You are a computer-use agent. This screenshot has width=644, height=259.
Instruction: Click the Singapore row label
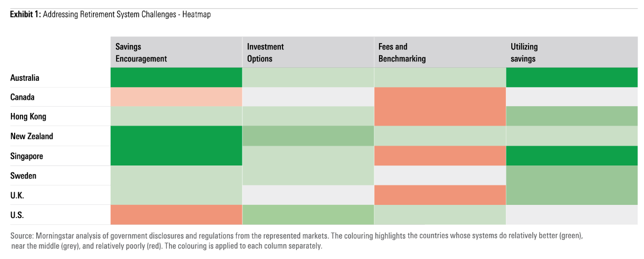pyautogui.click(x=27, y=156)
